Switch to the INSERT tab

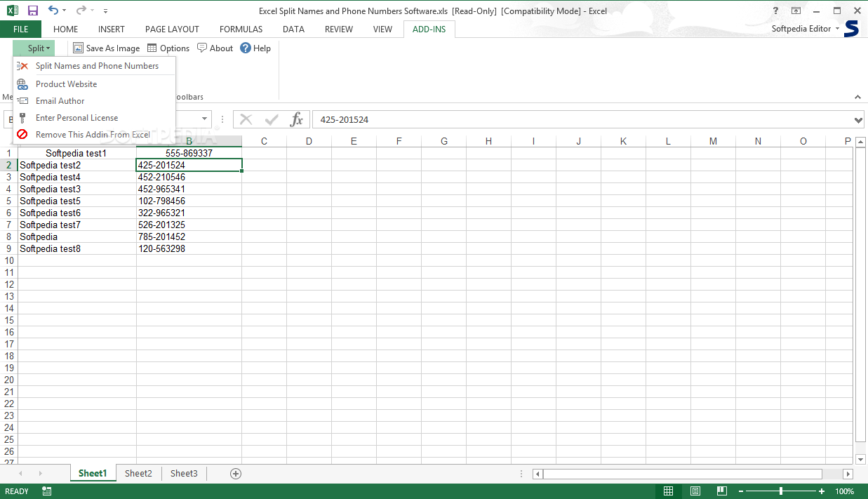pyautogui.click(x=112, y=29)
